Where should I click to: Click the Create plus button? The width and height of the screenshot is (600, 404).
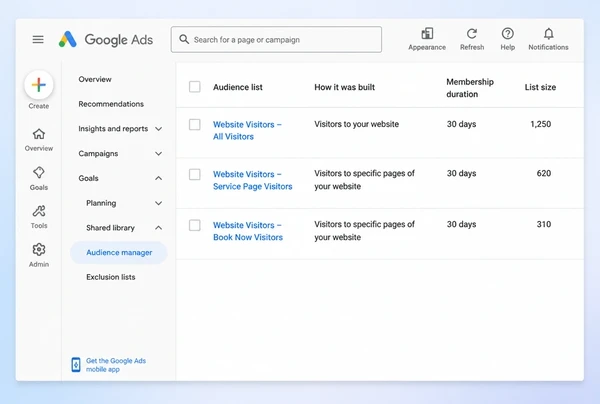(39, 85)
